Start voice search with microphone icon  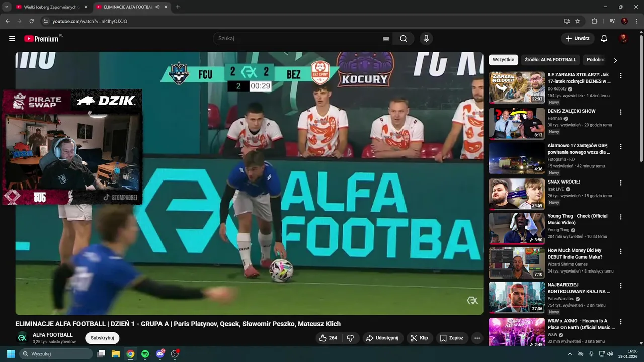426,39
